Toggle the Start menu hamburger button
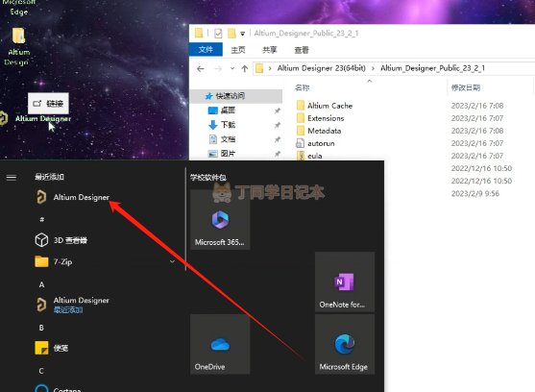Viewport: 535px width, 392px height. click(12, 177)
